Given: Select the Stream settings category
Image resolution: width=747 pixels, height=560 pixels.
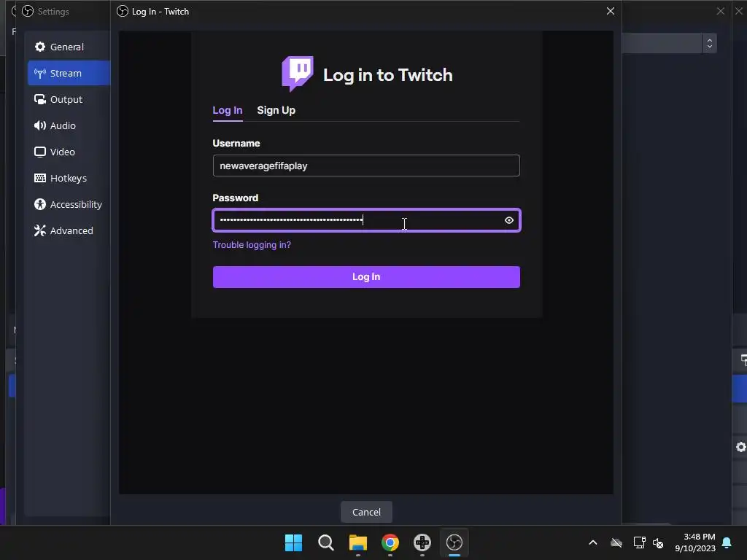Looking at the screenshot, I should coord(69,73).
